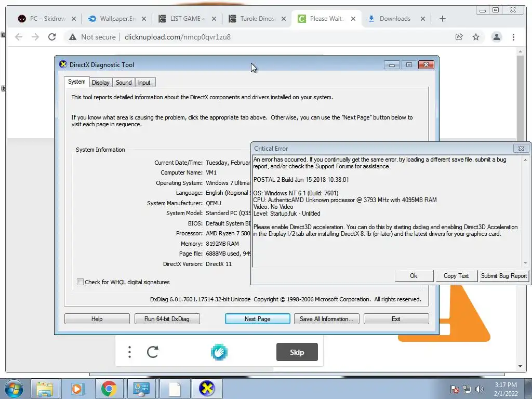The image size is (532, 399).
Task: Click Copy Text in Critical Error dialog
Action: (456, 276)
